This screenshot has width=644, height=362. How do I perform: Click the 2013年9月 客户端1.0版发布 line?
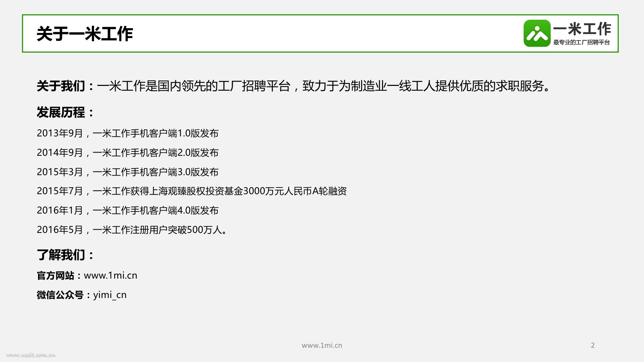click(128, 133)
